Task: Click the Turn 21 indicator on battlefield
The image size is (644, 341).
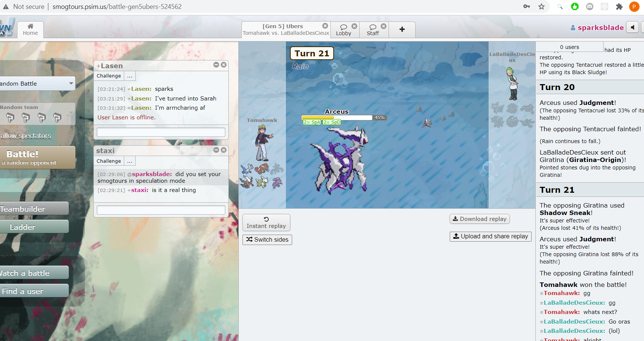Action: 312,53
